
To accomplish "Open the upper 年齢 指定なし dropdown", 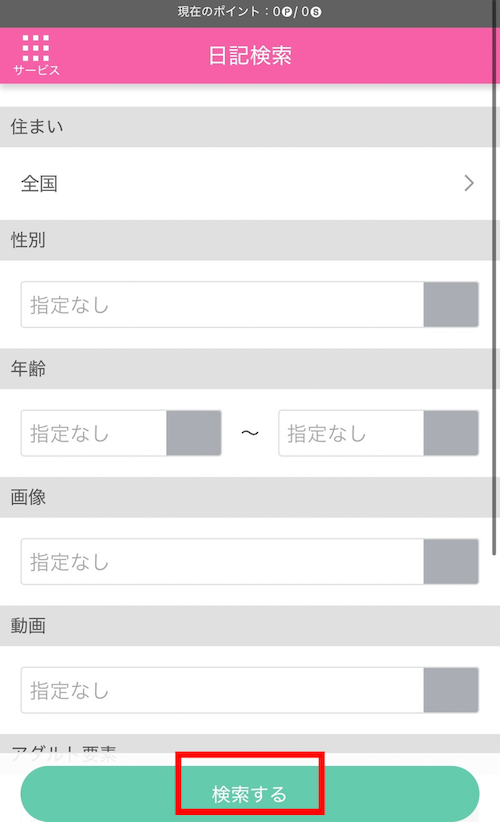I will tap(378, 433).
